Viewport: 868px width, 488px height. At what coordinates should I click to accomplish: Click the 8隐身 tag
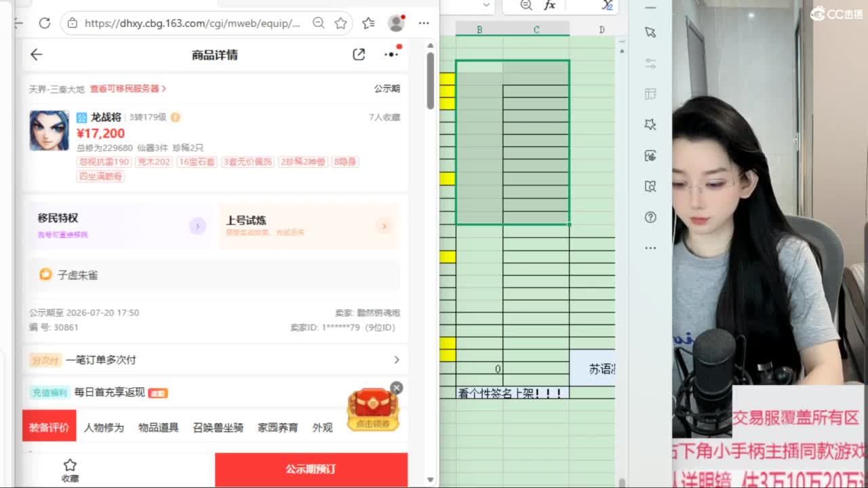[345, 162]
